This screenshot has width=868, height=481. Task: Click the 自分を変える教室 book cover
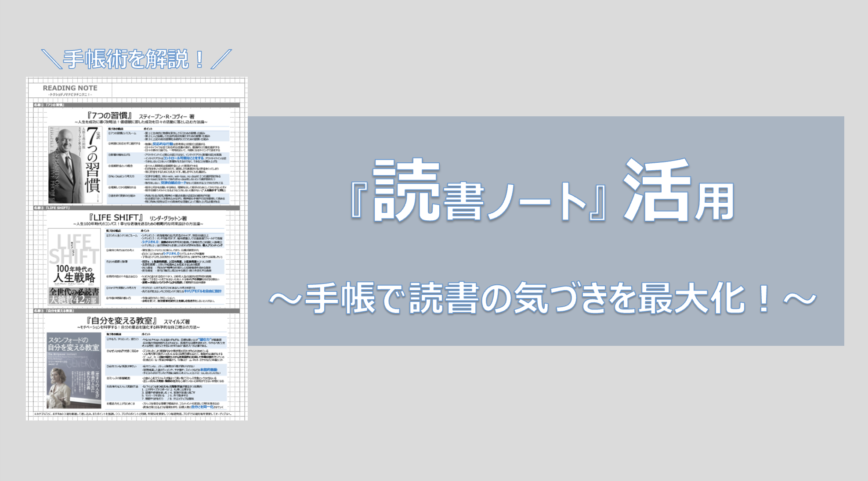(74, 370)
